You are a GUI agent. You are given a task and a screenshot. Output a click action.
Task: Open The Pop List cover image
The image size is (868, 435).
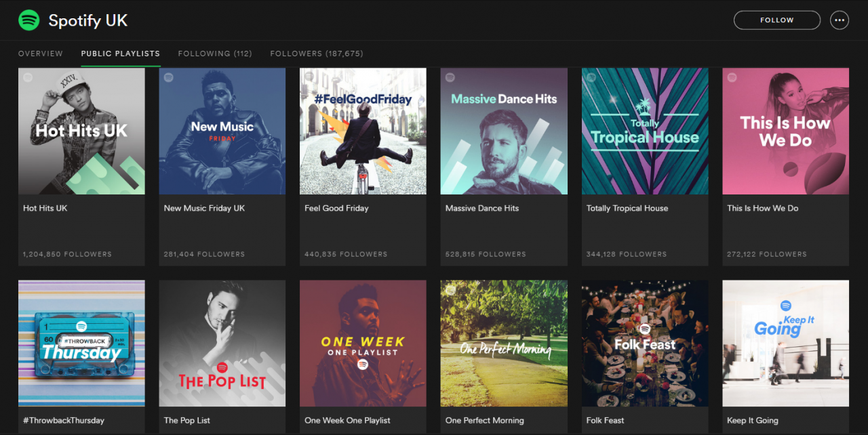tap(222, 344)
